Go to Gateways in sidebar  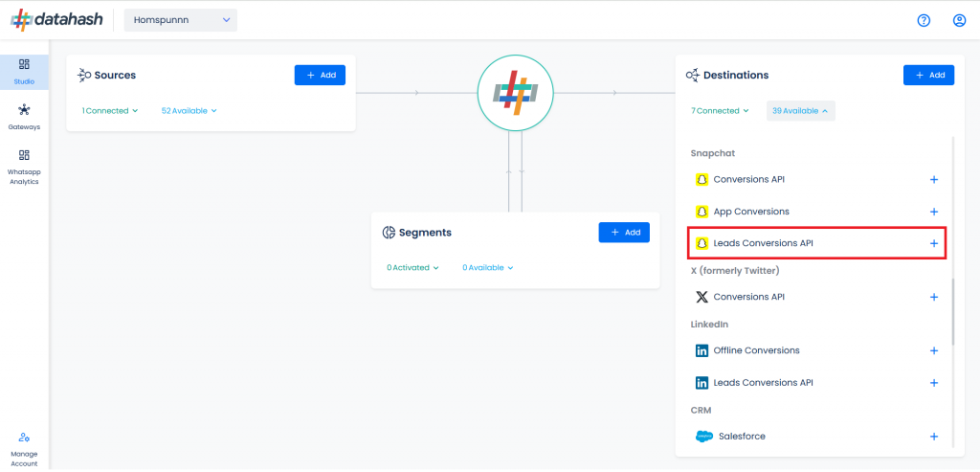pos(24,117)
